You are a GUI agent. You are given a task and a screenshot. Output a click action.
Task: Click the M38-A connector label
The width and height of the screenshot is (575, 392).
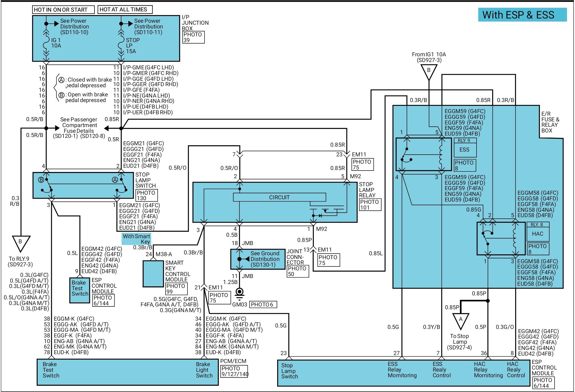point(164,254)
